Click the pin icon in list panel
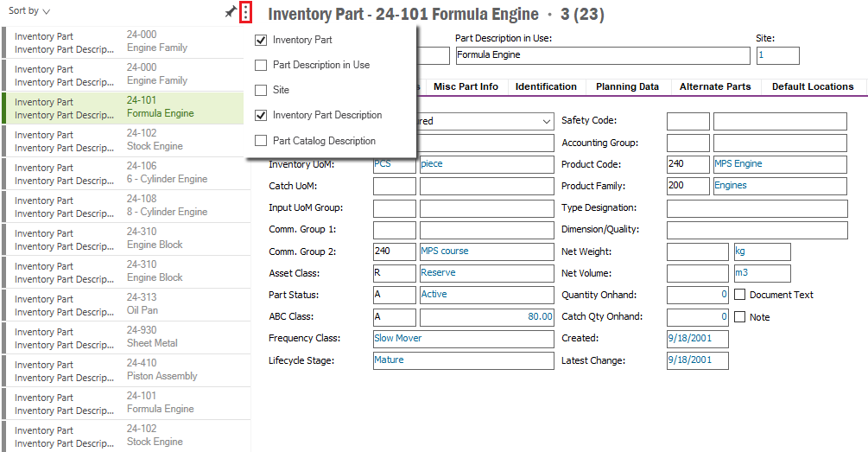868x452 pixels. click(x=230, y=12)
